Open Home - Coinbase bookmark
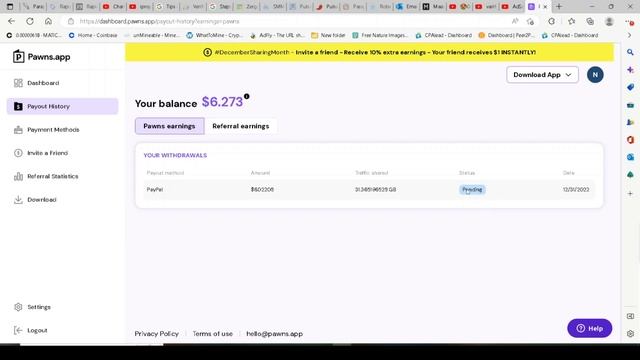The width and height of the screenshot is (640, 360). (x=93, y=35)
